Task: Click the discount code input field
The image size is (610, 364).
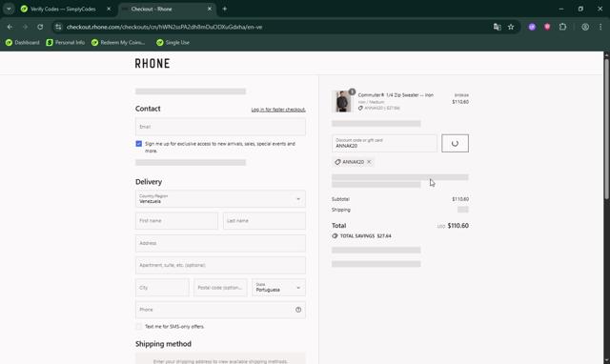Action: [384, 143]
